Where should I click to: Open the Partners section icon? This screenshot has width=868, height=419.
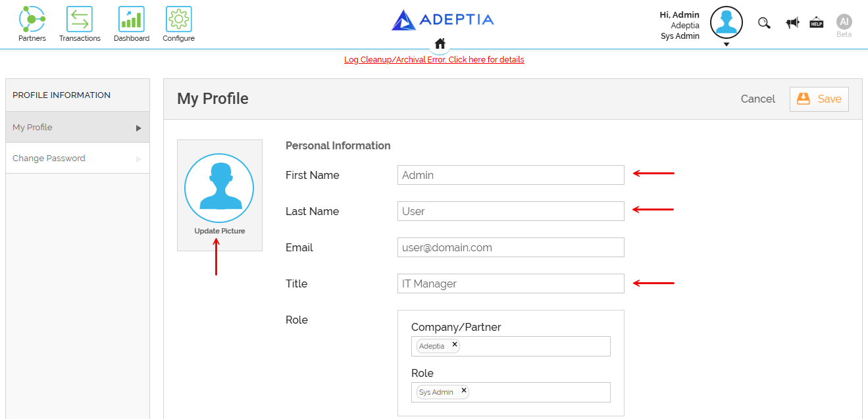(32, 20)
